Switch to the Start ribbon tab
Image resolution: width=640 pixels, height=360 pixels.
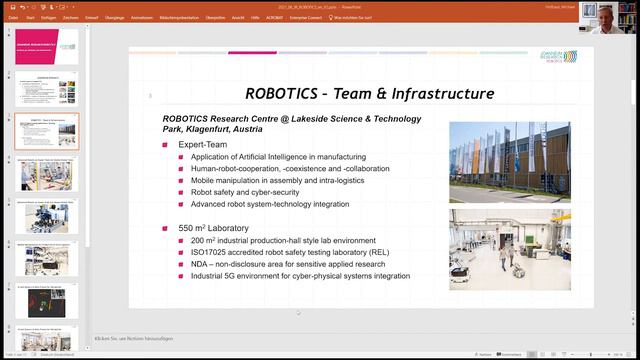click(x=30, y=18)
